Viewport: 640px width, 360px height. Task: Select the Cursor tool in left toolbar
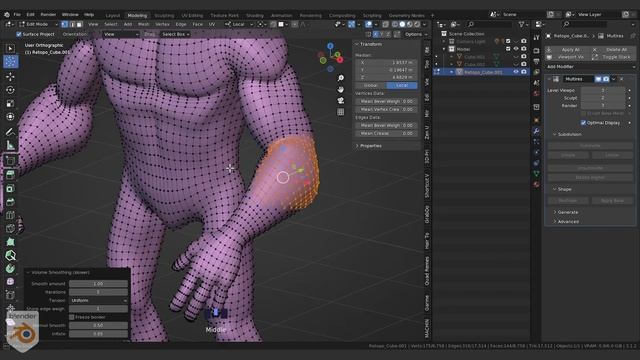pyautogui.click(x=11, y=62)
